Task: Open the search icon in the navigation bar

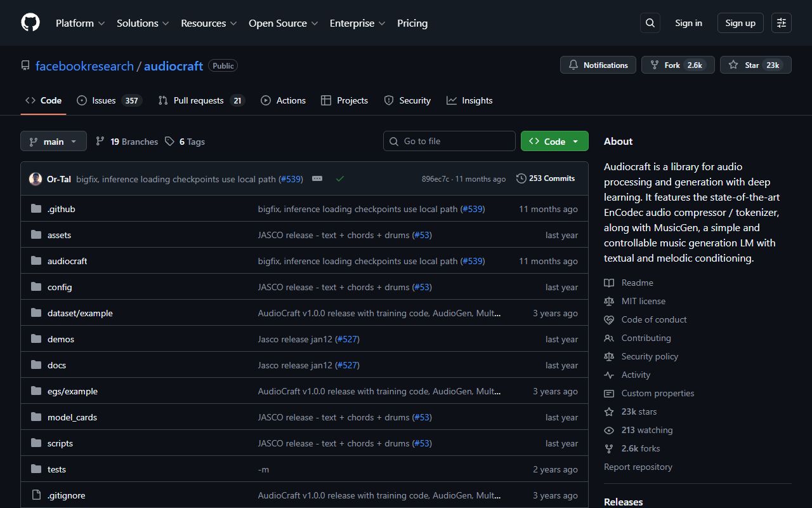Action: pyautogui.click(x=650, y=22)
